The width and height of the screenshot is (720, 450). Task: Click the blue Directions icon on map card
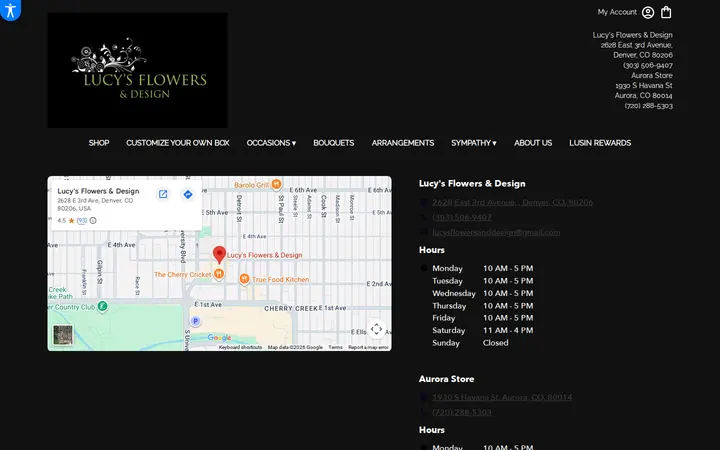tap(188, 194)
